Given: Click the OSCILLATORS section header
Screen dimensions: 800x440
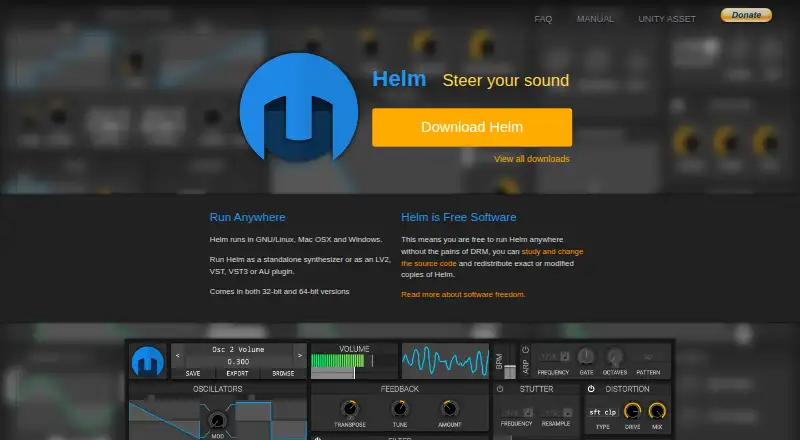Looking at the screenshot, I should tap(217, 389).
